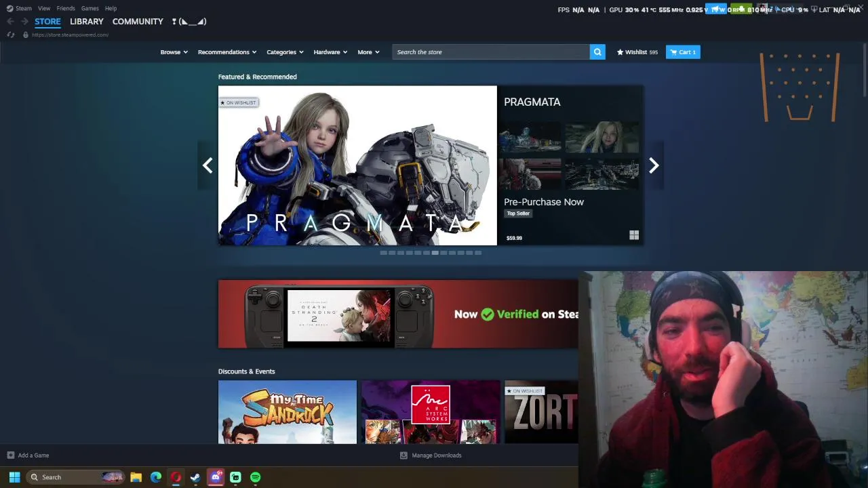Click the PRAGMATA title in the side panel
The height and width of the screenshot is (488, 868).
pos(532,102)
